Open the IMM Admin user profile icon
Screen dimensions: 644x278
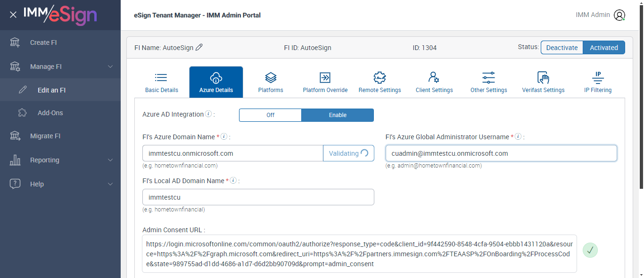[619, 15]
